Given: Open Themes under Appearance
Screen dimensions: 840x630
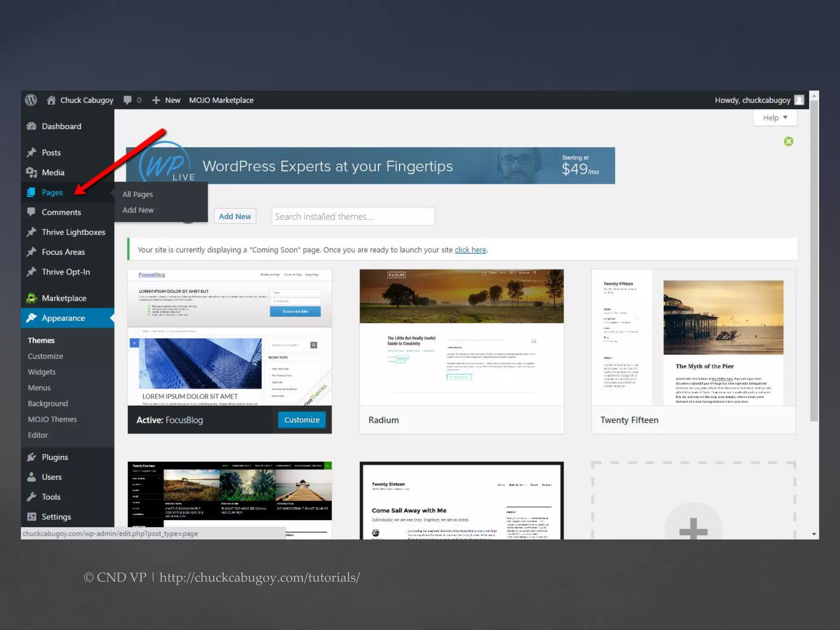Looking at the screenshot, I should (x=41, y=340).
